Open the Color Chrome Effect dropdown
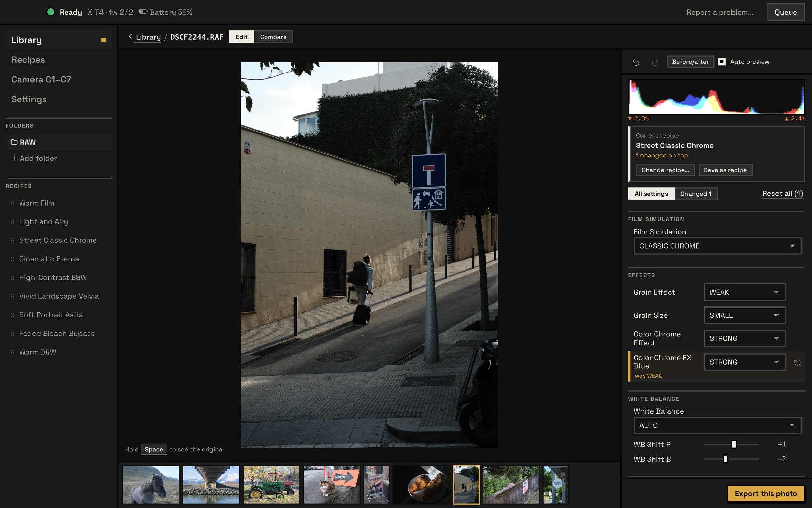 coord(744,338)
